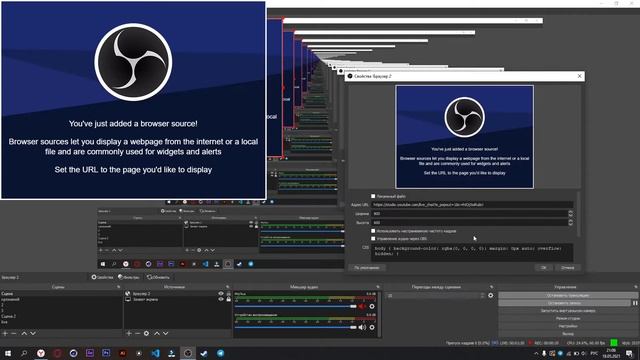Click the Exit button in Controls

click(568, 333)
